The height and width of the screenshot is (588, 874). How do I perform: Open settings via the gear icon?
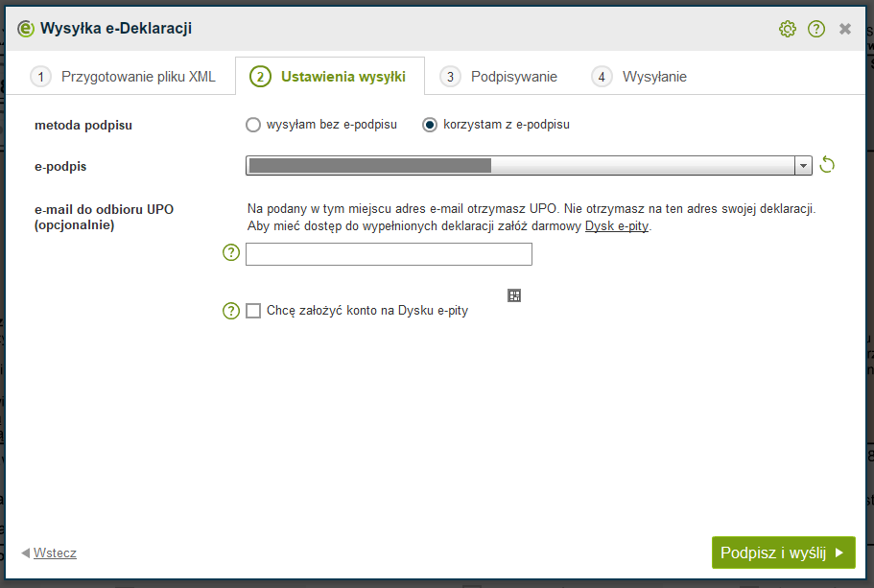click(788, 29)
